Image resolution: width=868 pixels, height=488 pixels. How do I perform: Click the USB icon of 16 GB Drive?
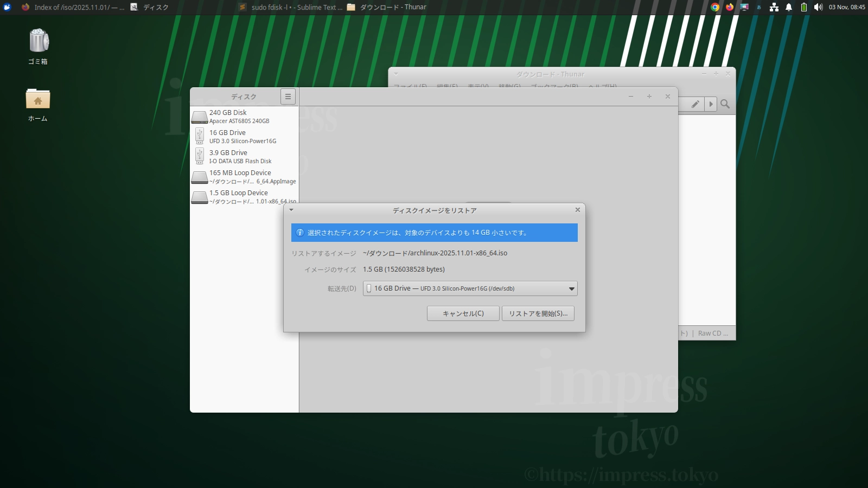pos(200,136)
